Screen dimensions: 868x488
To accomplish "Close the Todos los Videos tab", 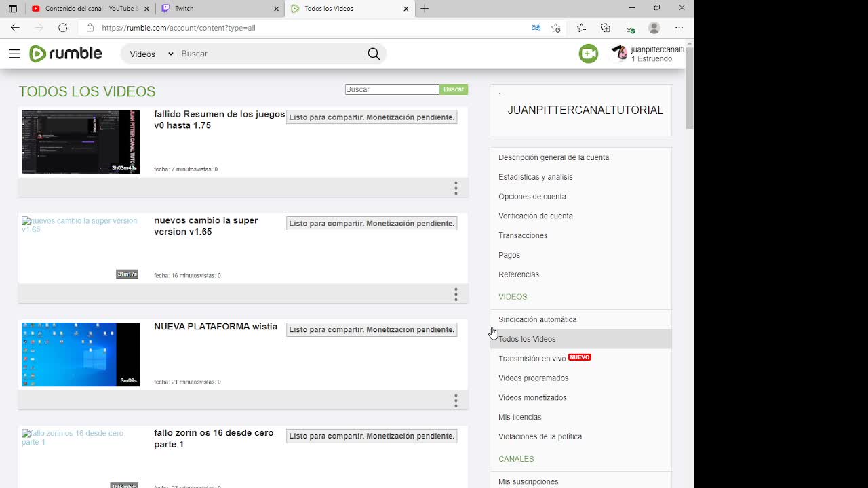I will 406,9.
